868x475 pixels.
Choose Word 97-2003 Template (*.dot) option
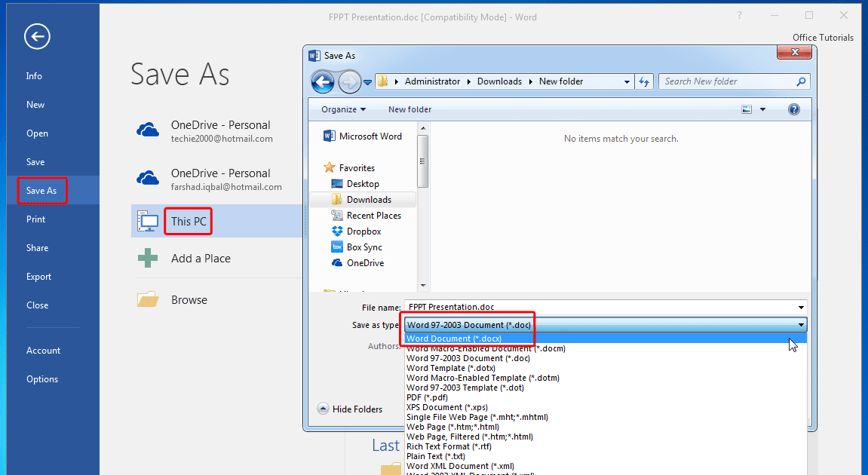[606, 388]
